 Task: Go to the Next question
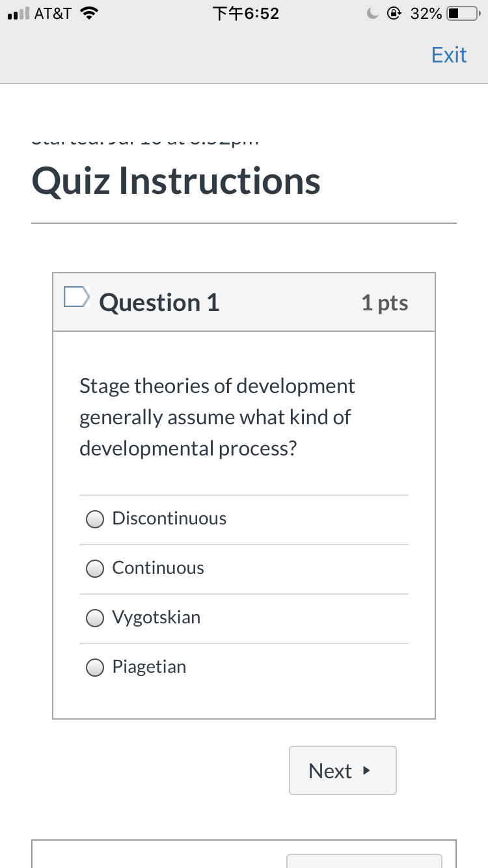tap(343, 770)
